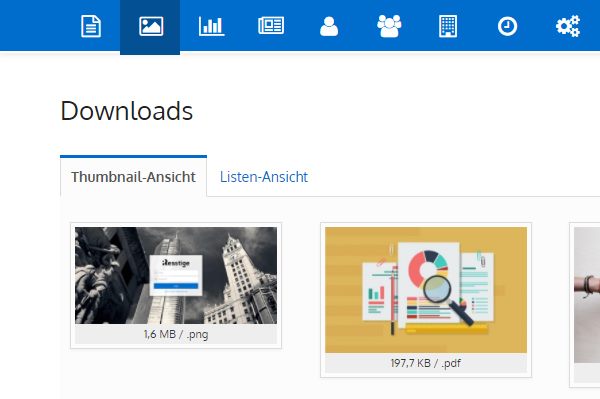Click the '1,6 MB / .png' caption
The height and width of the screenshot is (399, 600).
(176, 334)
